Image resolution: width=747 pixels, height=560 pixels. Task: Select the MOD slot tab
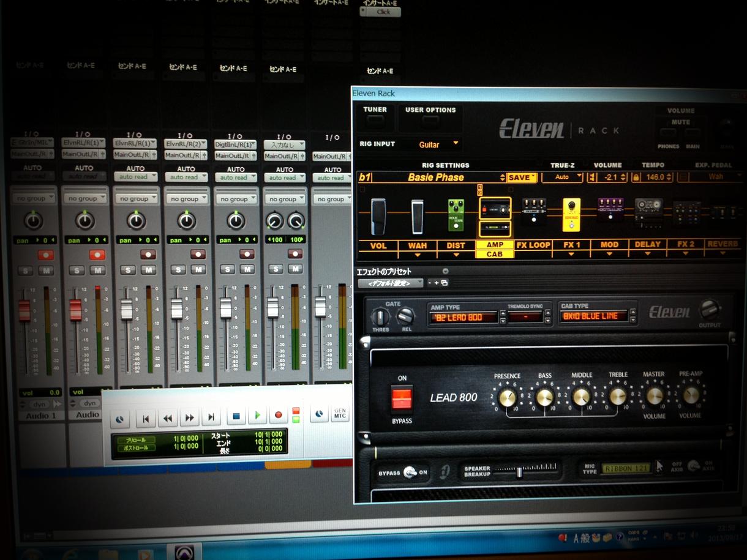coord(609,245)
